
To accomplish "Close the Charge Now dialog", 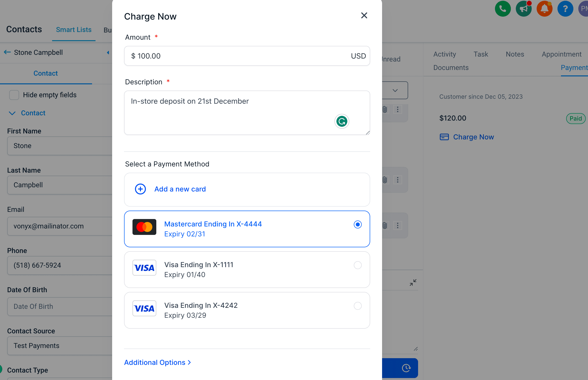I will pyautogui.click(x=364, y=16).
